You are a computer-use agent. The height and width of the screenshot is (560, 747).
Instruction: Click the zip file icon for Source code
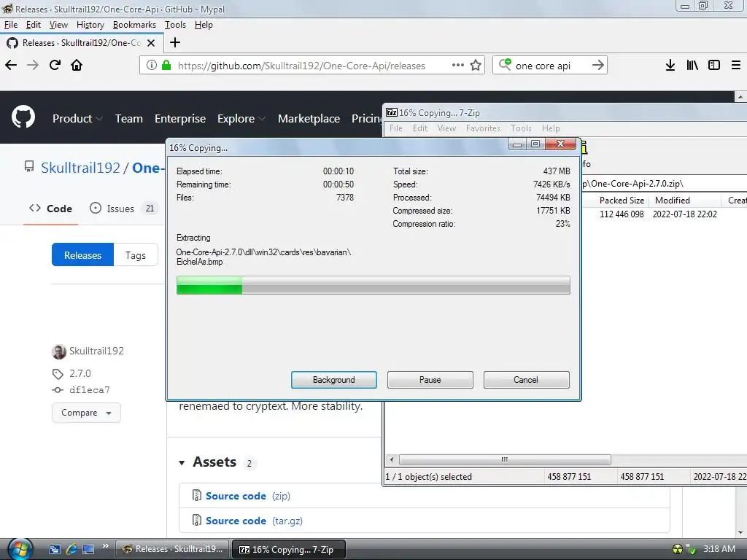pyautogui.click(x=197, y=495)
